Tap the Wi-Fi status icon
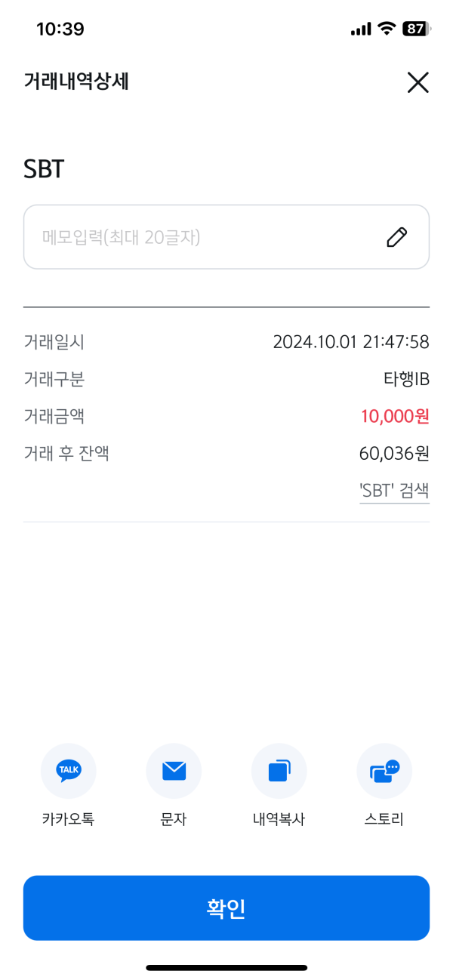 (387, 29)
